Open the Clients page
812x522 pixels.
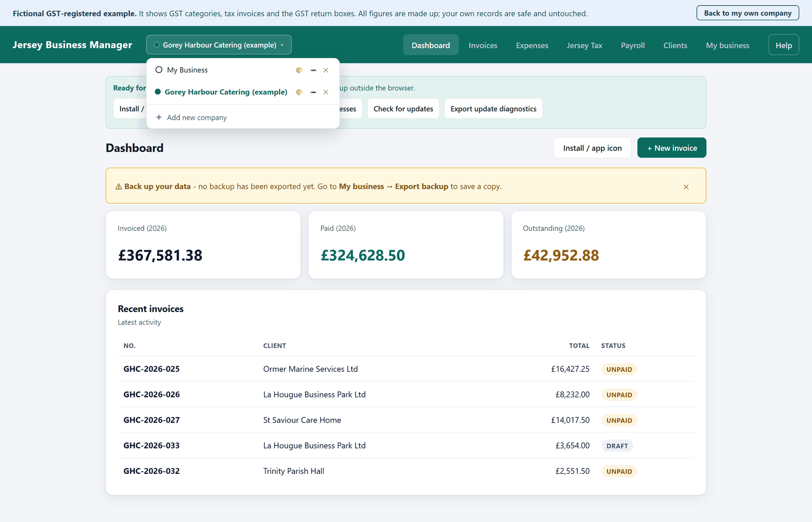675,45
